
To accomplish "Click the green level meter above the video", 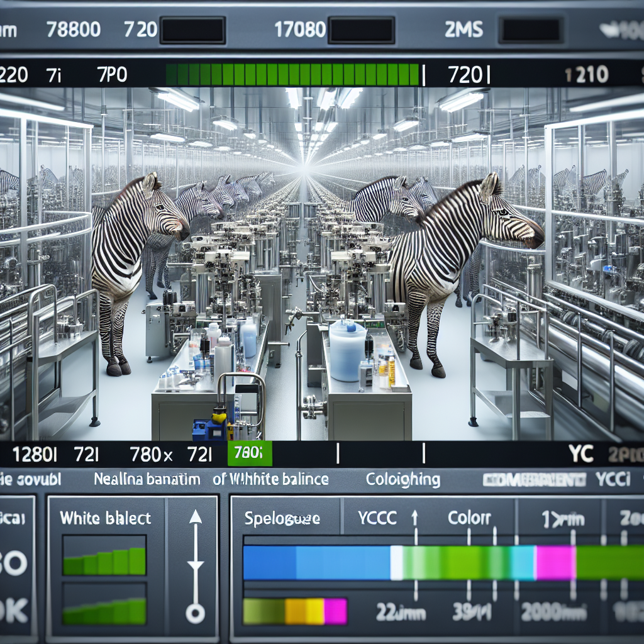I will pyautogui.click(x=292, y=74).
